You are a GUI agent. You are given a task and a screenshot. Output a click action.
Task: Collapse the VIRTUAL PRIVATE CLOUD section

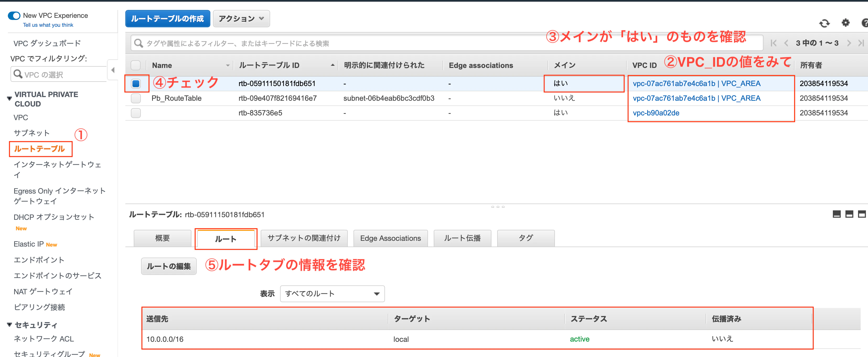[x=9, y=98]
